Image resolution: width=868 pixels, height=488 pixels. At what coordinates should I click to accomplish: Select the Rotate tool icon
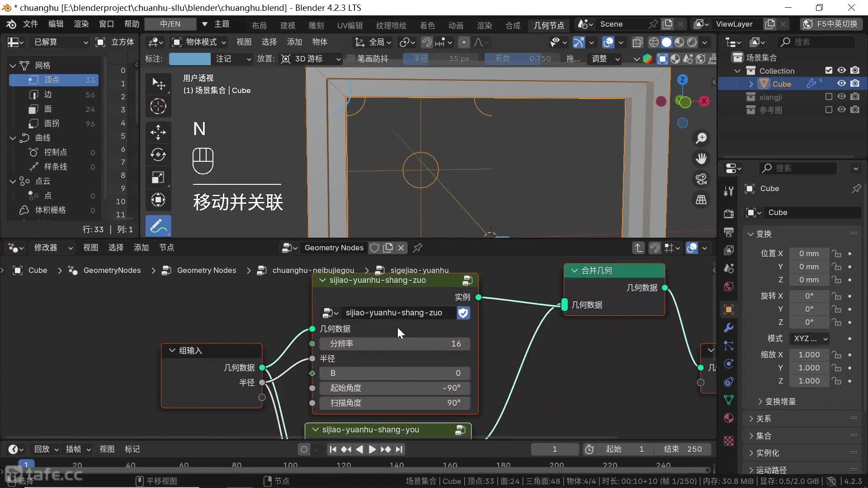(x=158, y=155)
